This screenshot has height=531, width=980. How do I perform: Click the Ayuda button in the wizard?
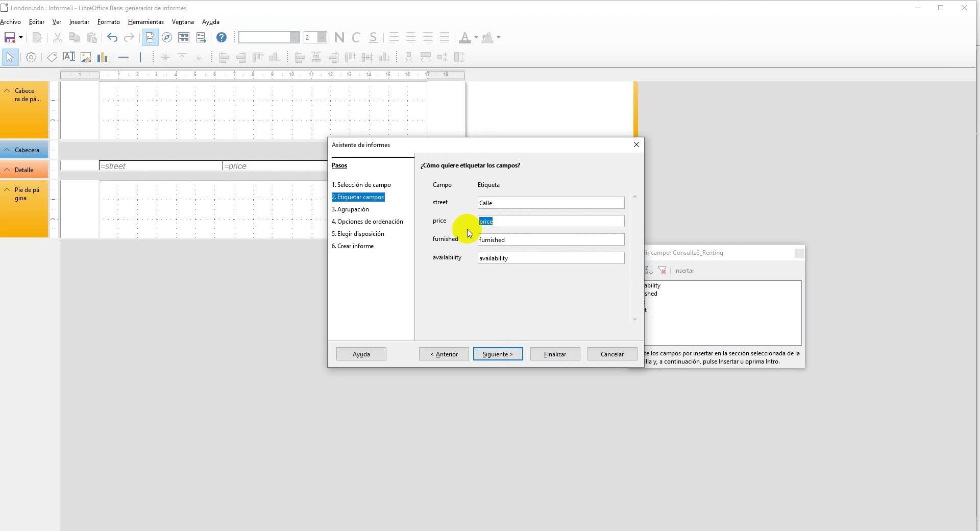click(361, 354)
